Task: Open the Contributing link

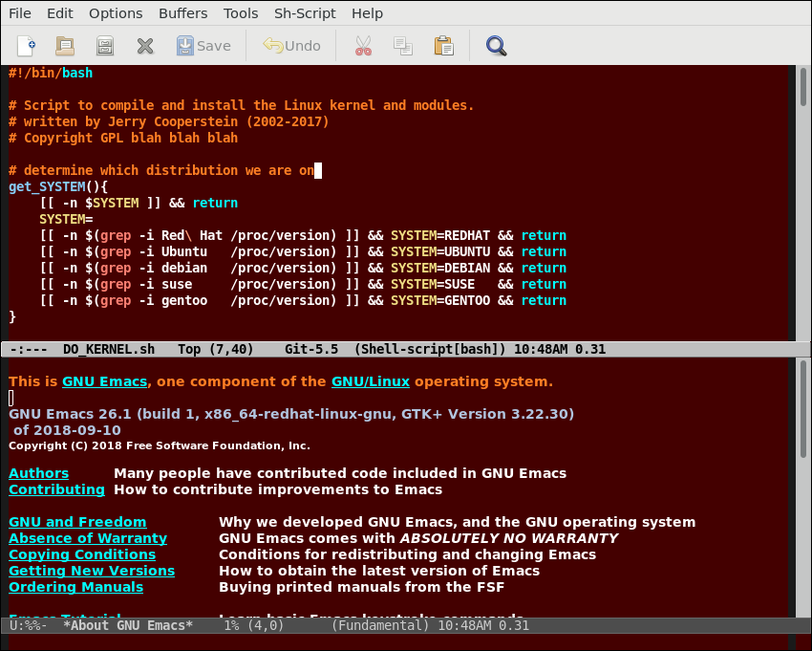Action: click(56, 489)
